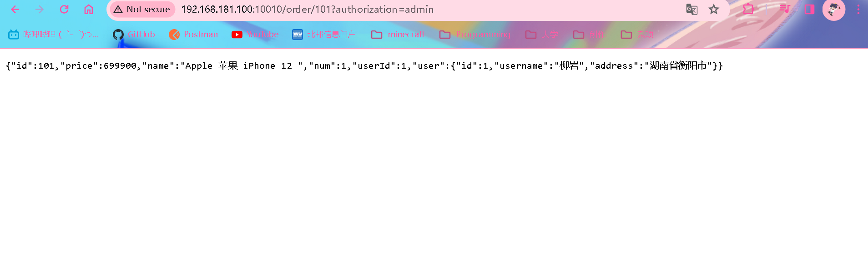Toggle the browser side panel

[x=809, y=9]
